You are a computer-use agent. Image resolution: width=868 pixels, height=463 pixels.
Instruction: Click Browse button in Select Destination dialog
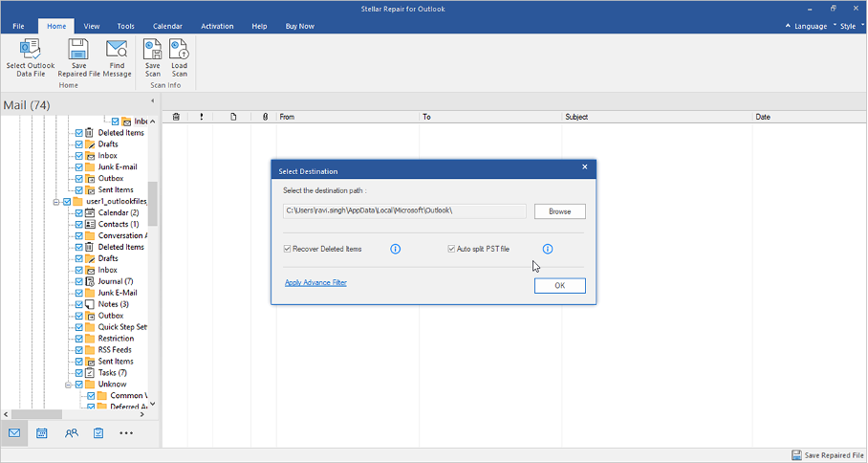(559, 211)
